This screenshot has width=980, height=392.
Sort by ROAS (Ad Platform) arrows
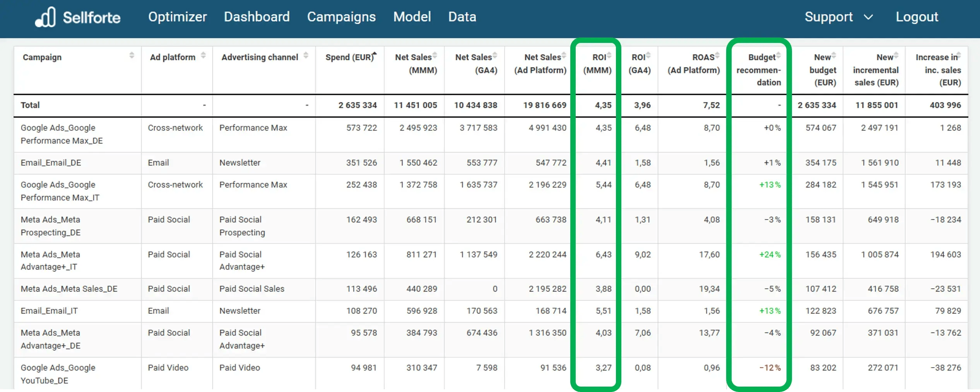pyautogui.click(x=717, y=55)
